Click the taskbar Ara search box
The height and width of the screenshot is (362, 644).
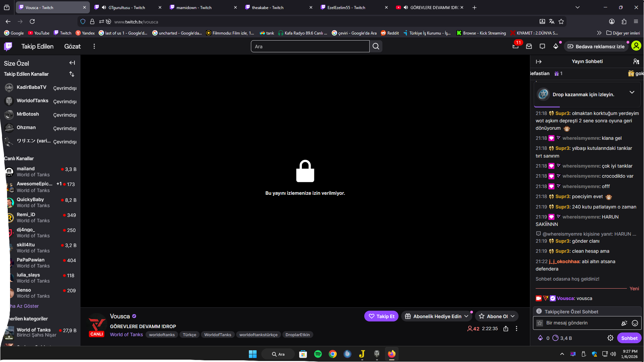point(278,354)
